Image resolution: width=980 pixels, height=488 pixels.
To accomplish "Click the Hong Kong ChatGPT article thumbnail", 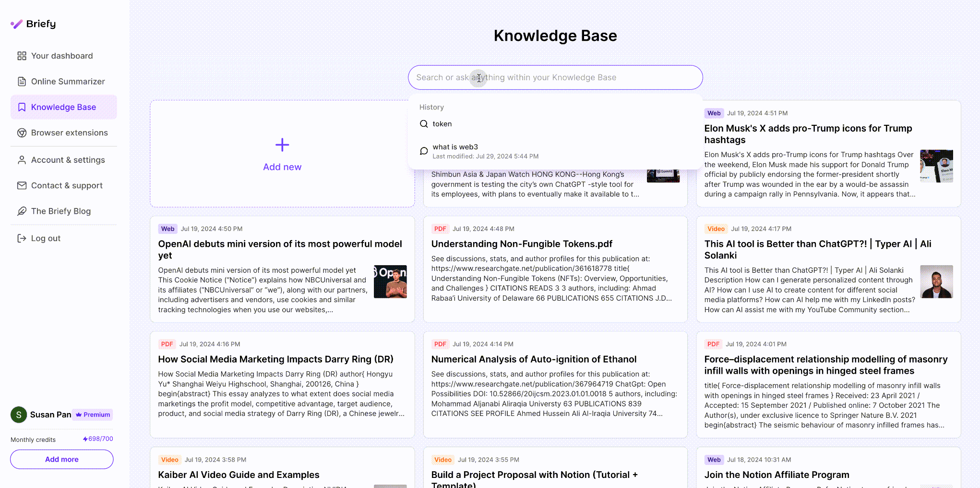I will pyautogui.click(x=663, y=176).
